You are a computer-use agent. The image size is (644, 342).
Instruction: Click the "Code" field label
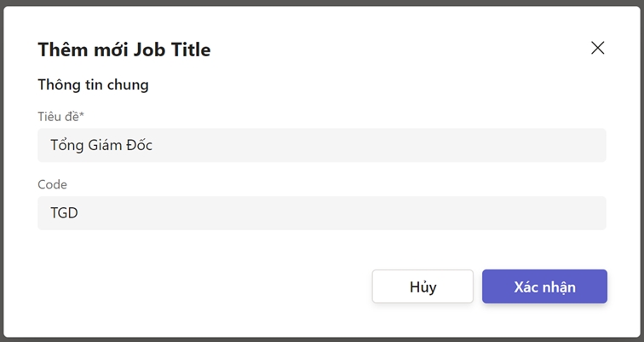coord(52,184)
